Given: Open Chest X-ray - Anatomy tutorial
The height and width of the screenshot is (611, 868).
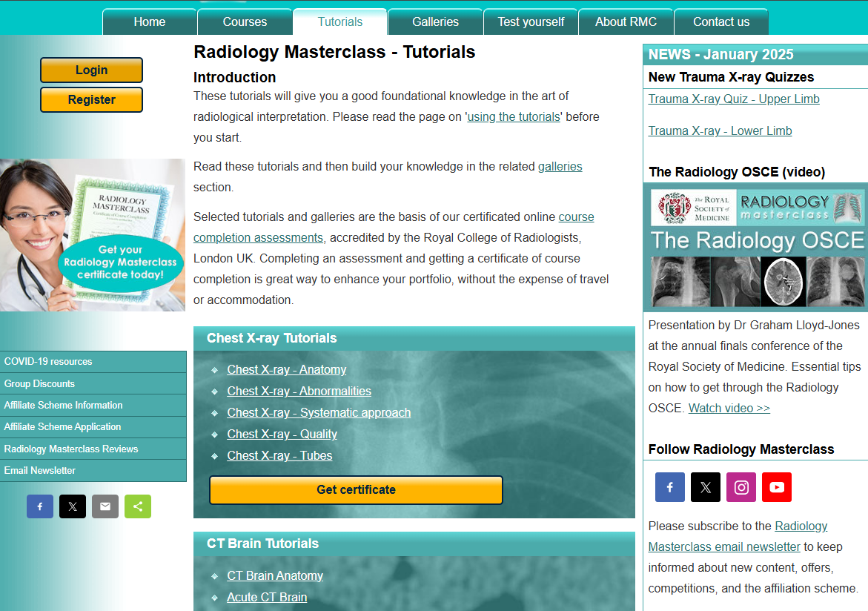Looking at the screenshot, I should tap(286, 369).
